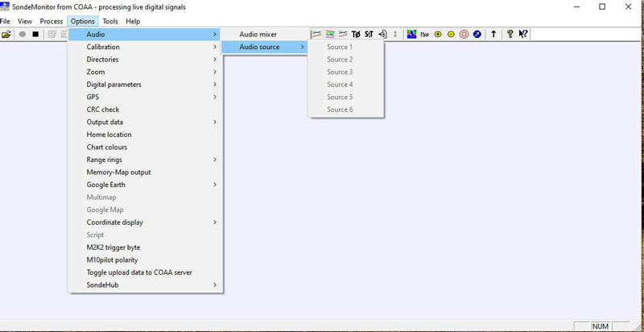This screenshot has height=332, width=644.
Task: Toggle the CRC check option
Action: [145, 110]
